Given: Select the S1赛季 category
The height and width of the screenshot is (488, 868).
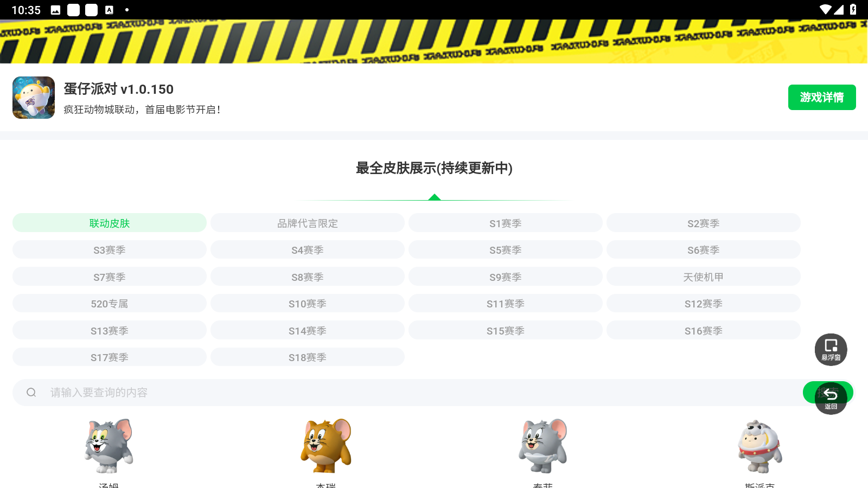Looking at the screenshot, I should (506, 223).
